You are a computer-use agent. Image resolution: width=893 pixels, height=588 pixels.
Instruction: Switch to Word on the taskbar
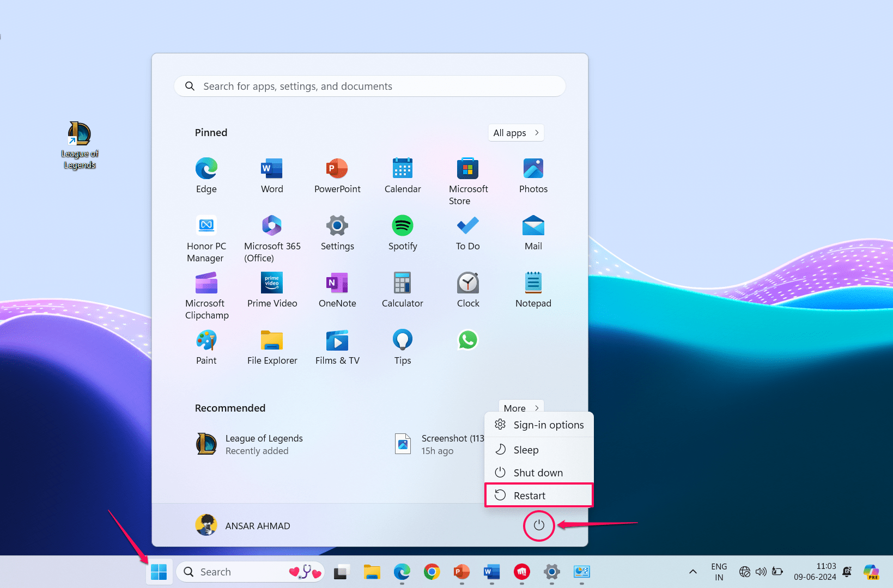[492, 572]
